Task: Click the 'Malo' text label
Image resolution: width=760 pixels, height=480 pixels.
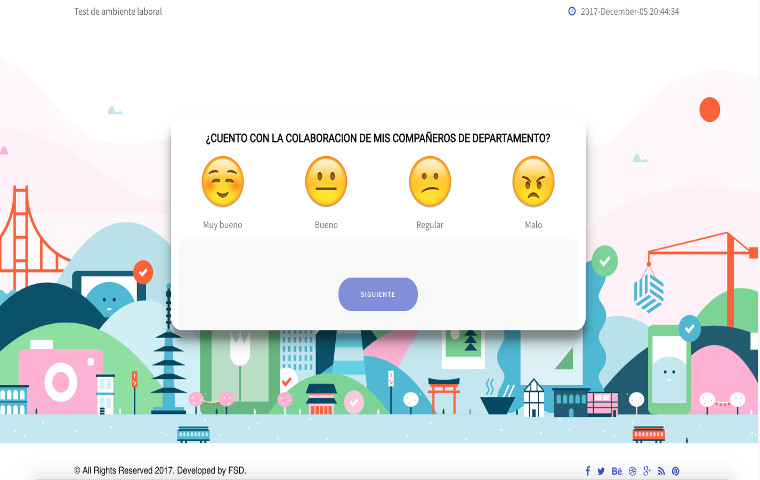Action: click(x=533, y=225)
